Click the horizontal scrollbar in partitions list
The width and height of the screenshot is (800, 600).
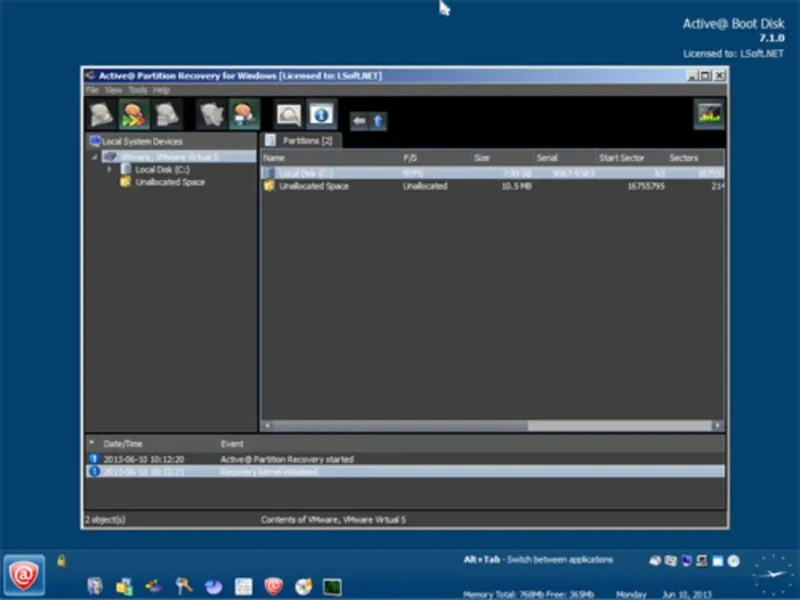coord(400,425)
